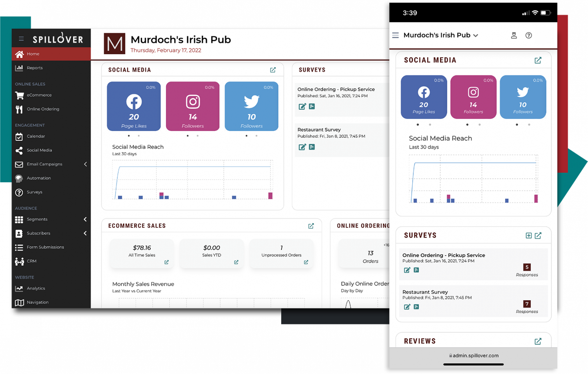Image resolution: width=588 pixels, height=374 pixels.
Task: Click the CRM sidebar icon
Action: [x=19, y=261]
